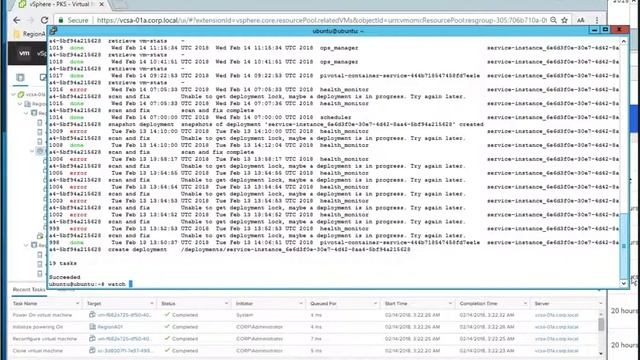Image resolution: width=640 pixels, height=360 pixels.
Task: Click task 998 create deployment path
Action: tap(296, 249)
